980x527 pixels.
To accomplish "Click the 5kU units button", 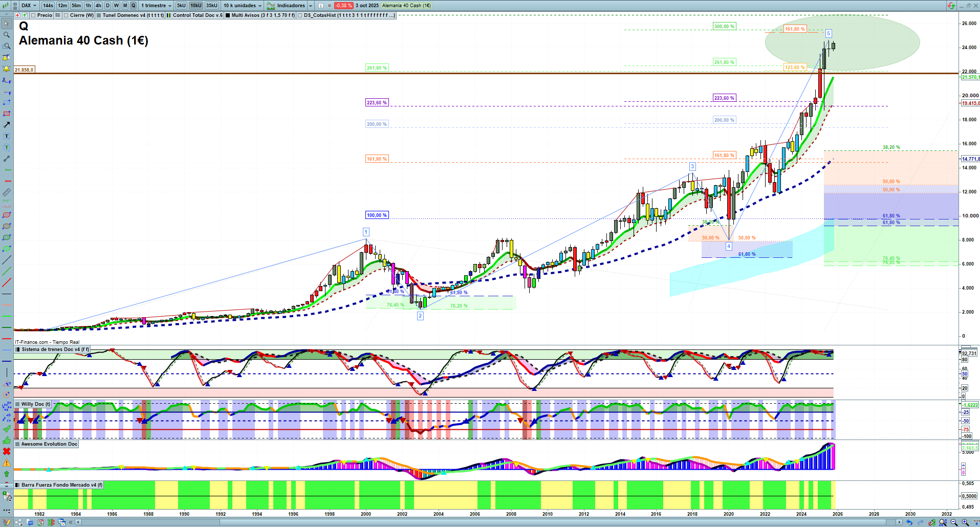I will click(x=181, y=6).
